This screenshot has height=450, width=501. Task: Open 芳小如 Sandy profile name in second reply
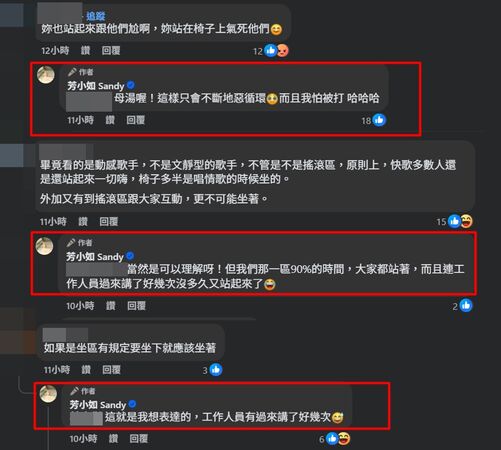point(95,257)
